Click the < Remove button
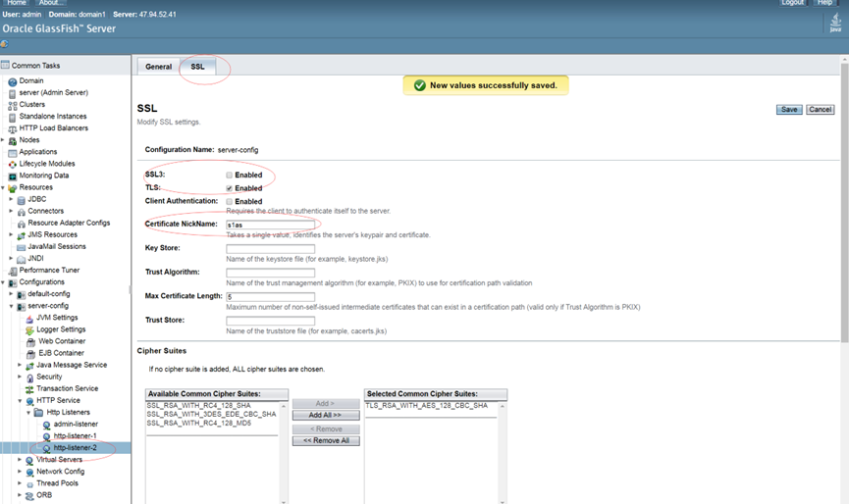 point(326,428)
